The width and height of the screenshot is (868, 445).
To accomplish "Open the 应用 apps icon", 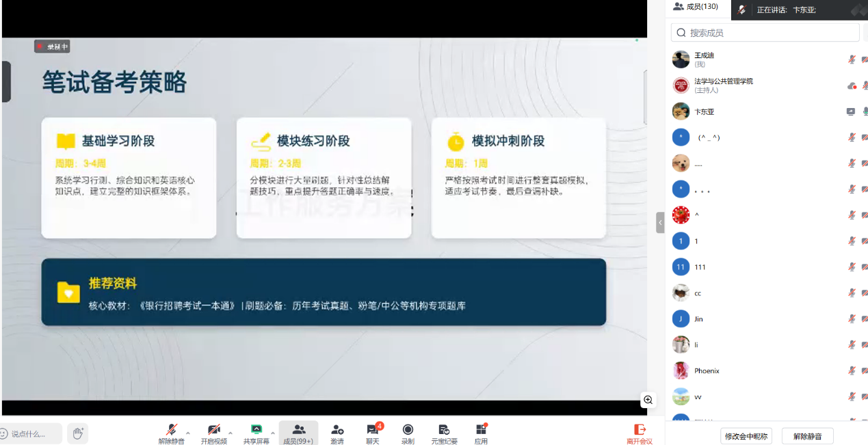I will pyautogui.click(x=481, y=429).
